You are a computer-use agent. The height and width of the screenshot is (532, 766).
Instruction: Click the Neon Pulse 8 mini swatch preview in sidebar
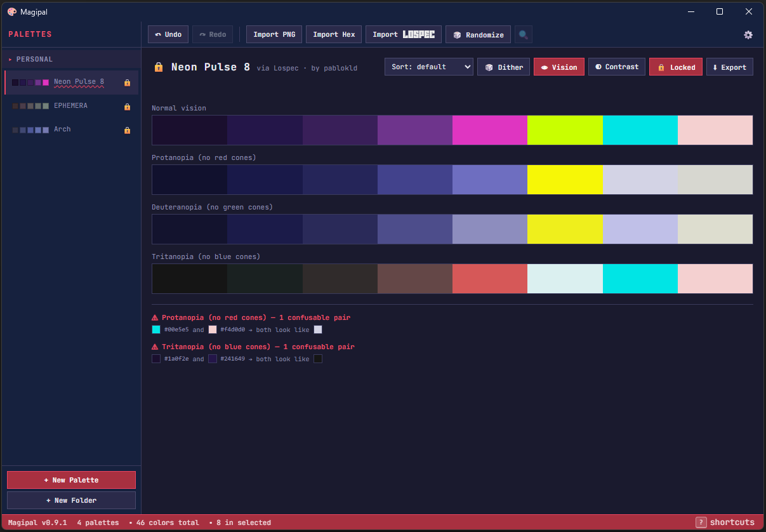pyautogui.click(x=30, y=83)
